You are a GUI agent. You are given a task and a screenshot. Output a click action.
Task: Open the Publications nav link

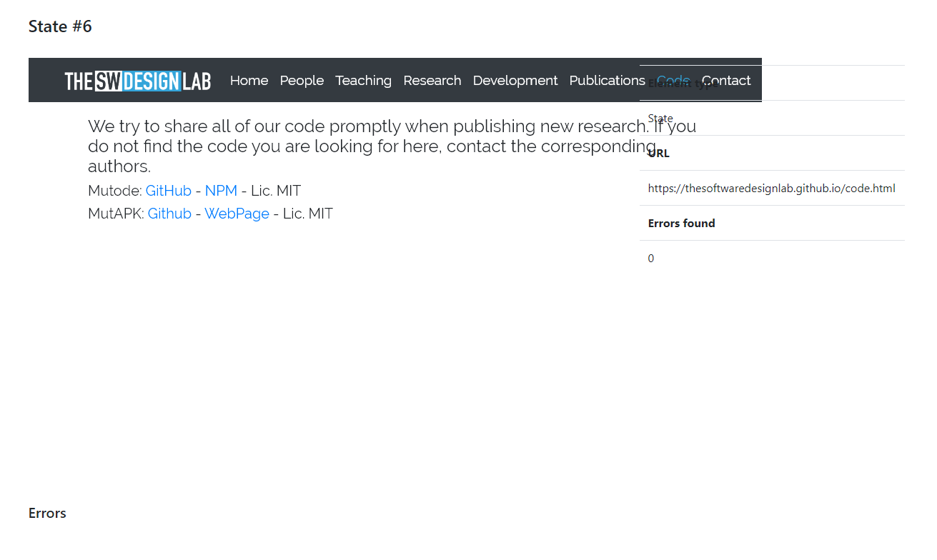coord(606,81)
